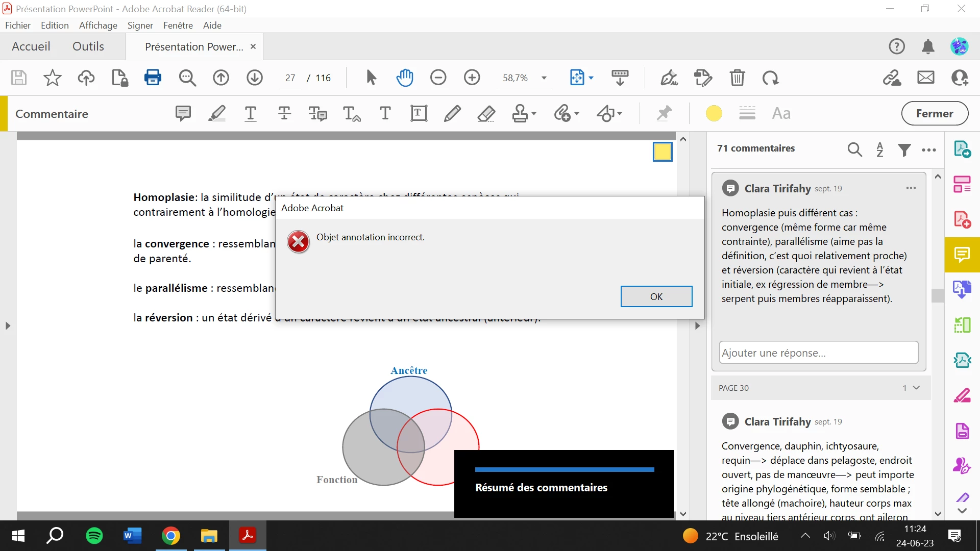
Task: Choose the strikethrough text tool
Action: [x=284, y=113]
